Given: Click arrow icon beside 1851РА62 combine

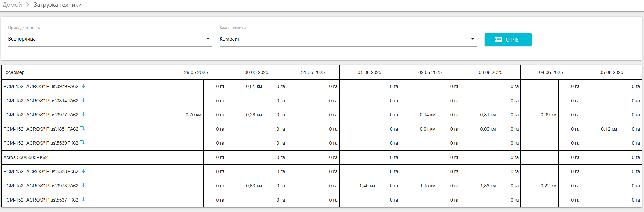Looking at the screenshot, I should point(83,129).
